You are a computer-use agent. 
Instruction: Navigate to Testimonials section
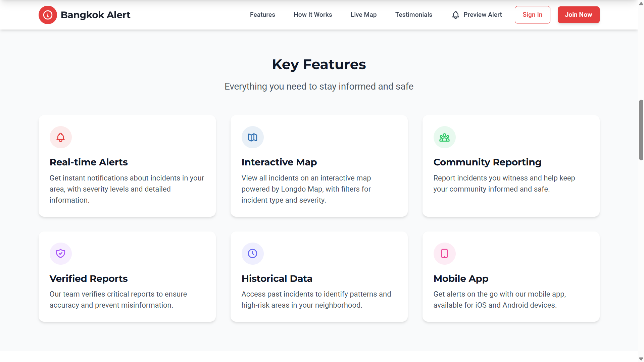(413, 15)
